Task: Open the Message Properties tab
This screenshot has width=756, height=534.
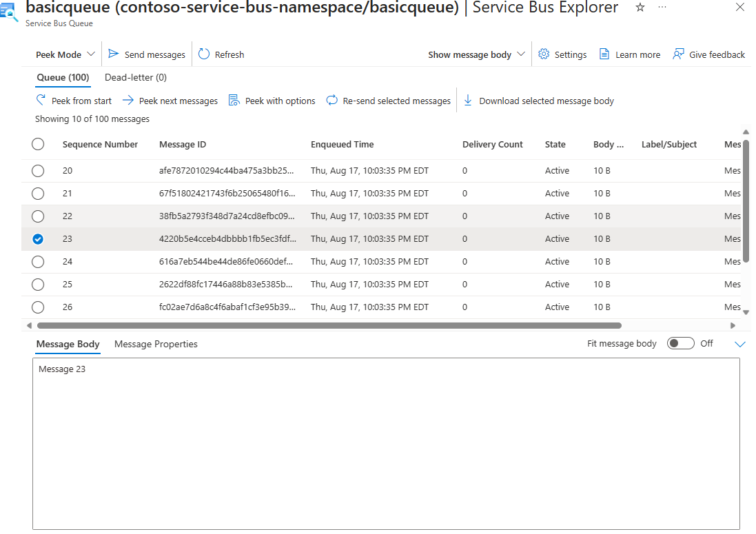Action: (x=156, y=344)
